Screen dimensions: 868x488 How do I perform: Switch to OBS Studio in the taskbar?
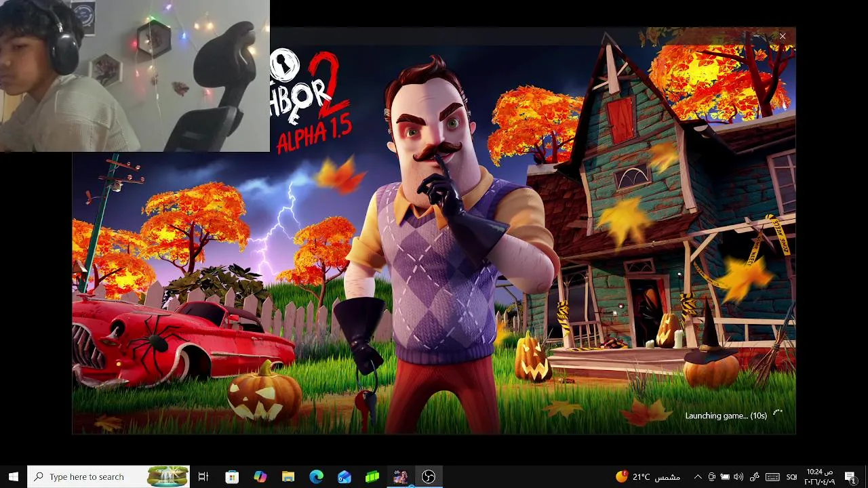429,476
